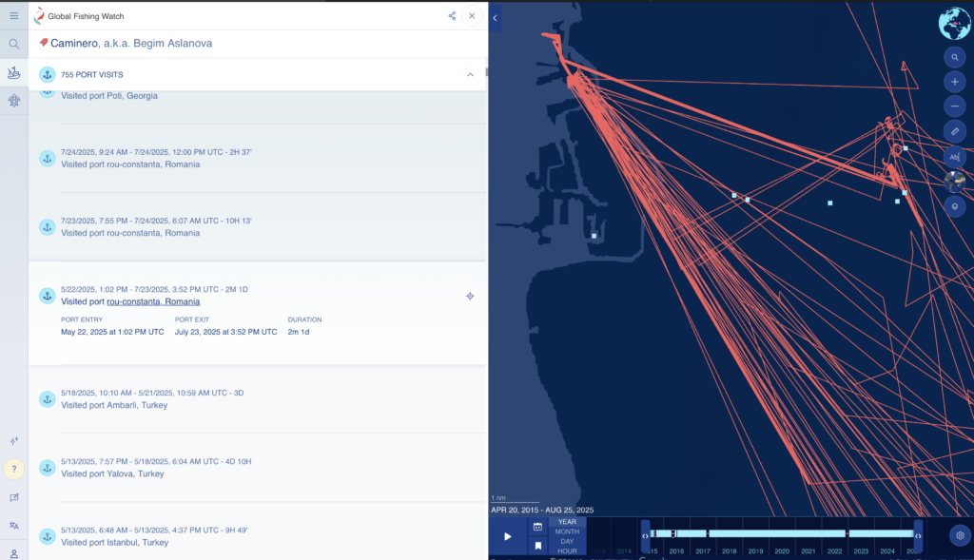The width and height of the screenshot is (974, 560).
Task: Open the feedback icon in the sidebar
Action: click(13, 497)
